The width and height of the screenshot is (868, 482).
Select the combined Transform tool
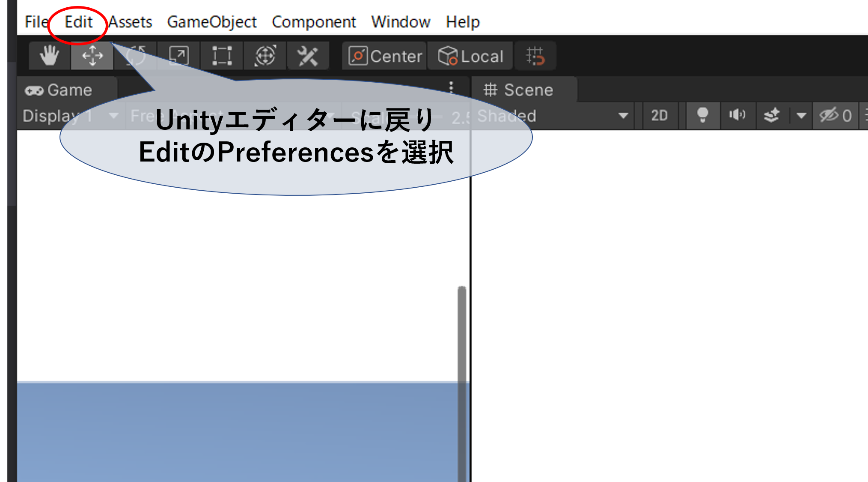coord(265,56)
